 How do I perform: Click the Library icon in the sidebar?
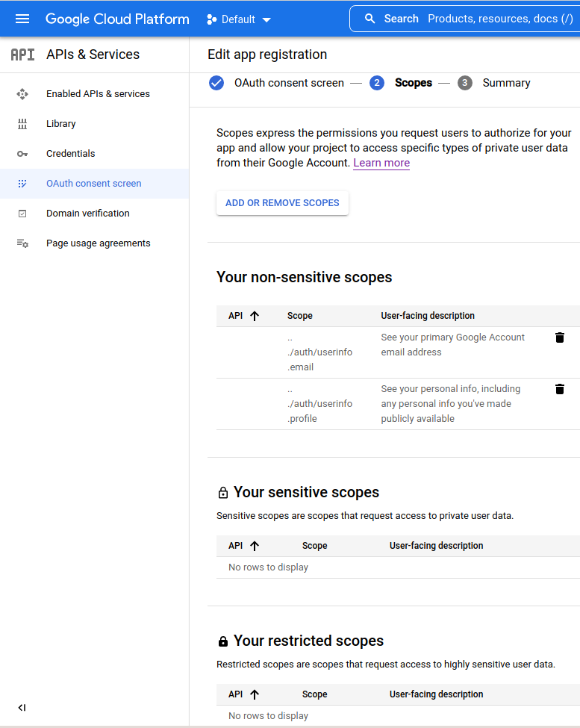(x=22, y=123)
